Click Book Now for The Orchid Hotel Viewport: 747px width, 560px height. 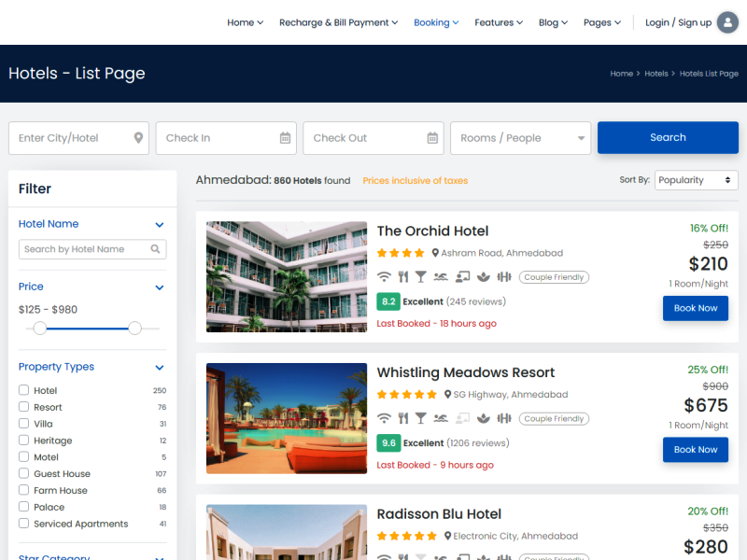(x=695, y=308)
